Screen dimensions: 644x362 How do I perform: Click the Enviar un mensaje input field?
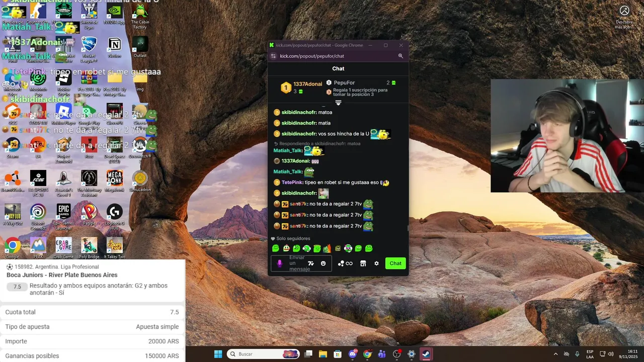point(301,263)
